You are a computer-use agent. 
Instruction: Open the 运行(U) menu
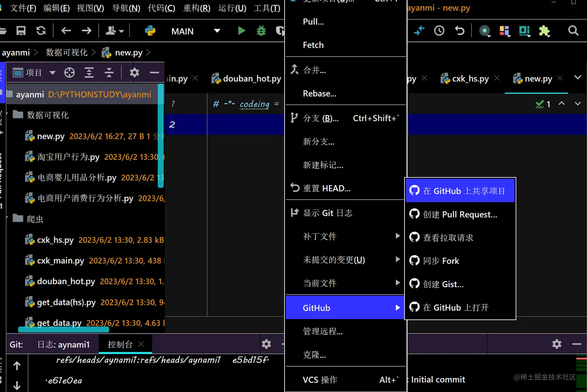(x=232, y=8)
